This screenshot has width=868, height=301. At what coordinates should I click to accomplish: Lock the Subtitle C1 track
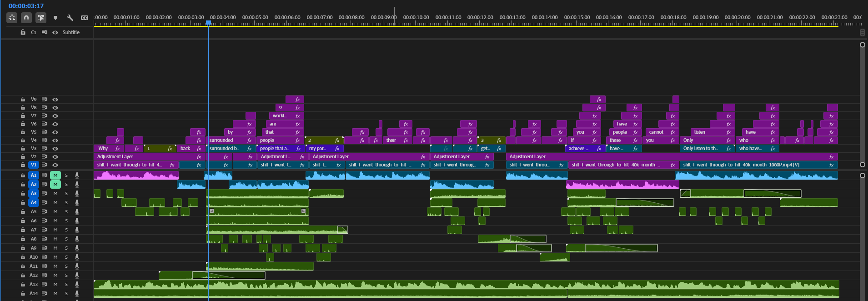23,32
